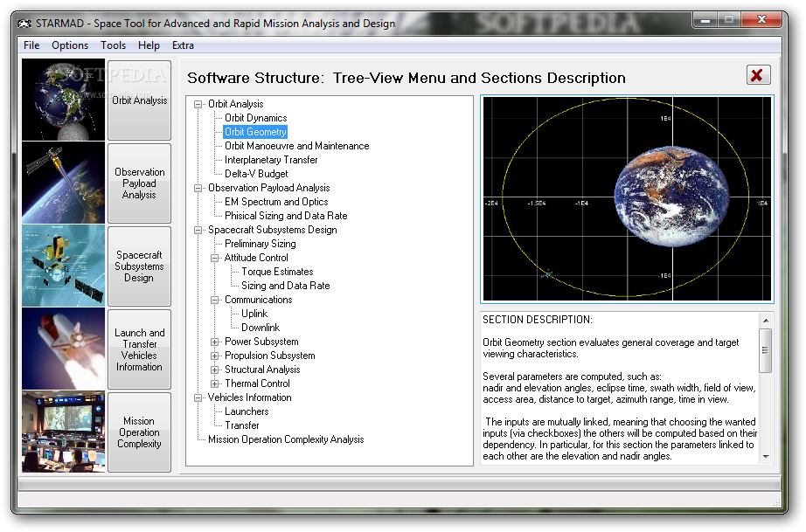This screenshot has height=532, width=806.
Task: Collapse the Observation Payload Analysis node
Action: pos(198,188)
